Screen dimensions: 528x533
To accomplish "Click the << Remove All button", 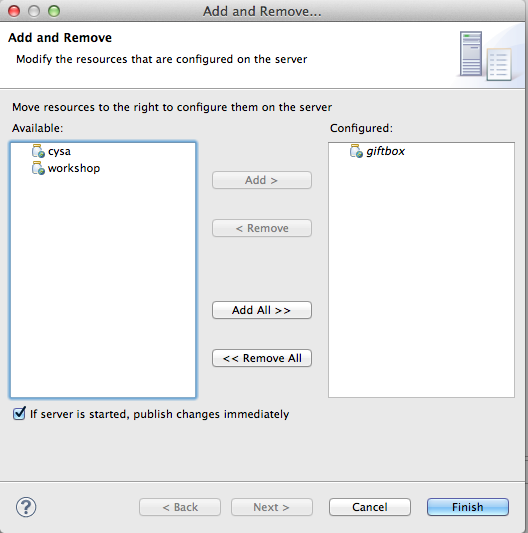I will click(262, 358).
